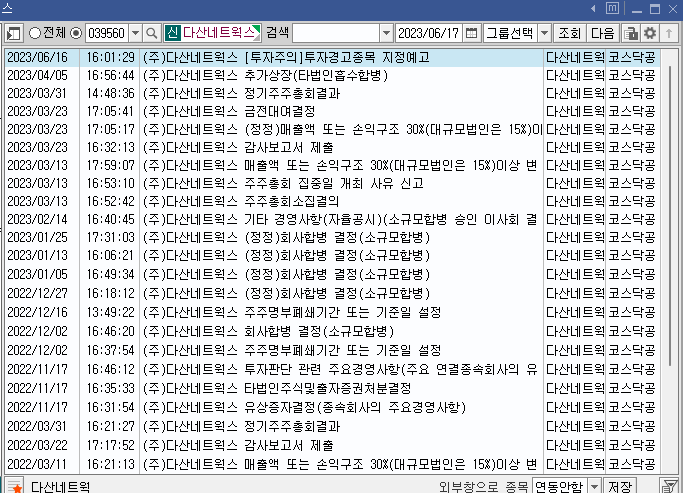This screenshot has width=683, height=493.
Task: Select the 16:37:54 주주명부폐쇄기간 row
Action: tap(332, 350)
